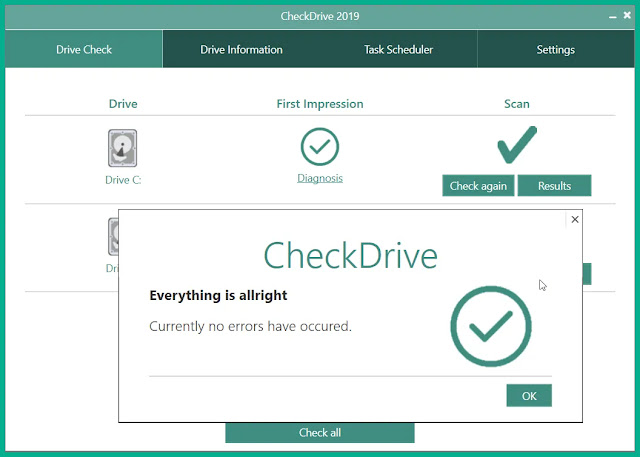Screen dimensions: 640x457
Task: Minimize the CheckDrive 2019 window
Action: tap(612, 16)
